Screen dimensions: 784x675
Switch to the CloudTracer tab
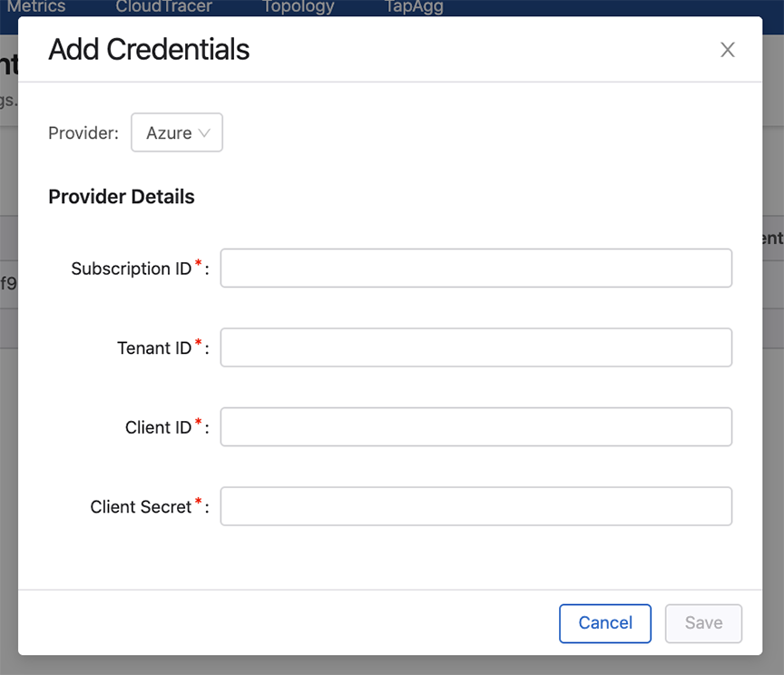point(164,6)
